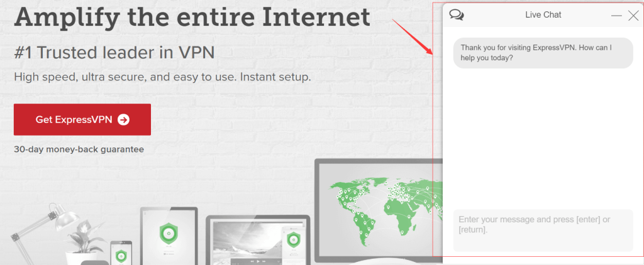This screenshot has width=644, height=265.
Task: Click the Amplify the entire Internet headline
Action: point(192,16)
